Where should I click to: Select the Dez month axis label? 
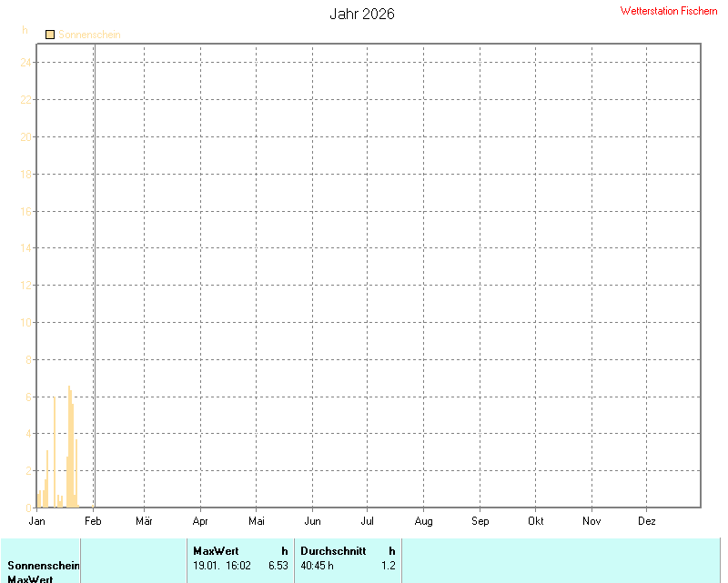[x=646, y=521]
